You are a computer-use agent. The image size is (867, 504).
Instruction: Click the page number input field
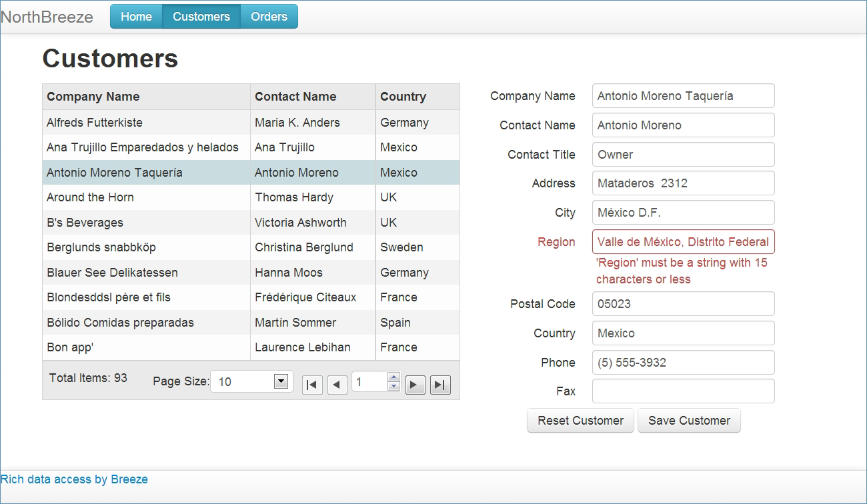click(x=369, y=381)
